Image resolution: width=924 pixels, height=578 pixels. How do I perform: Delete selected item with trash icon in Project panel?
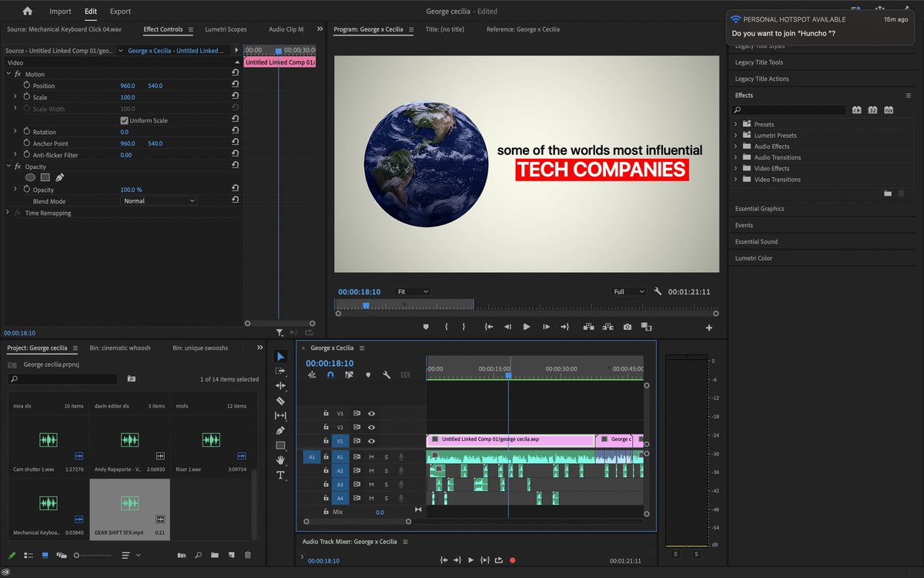coord(247,555)
